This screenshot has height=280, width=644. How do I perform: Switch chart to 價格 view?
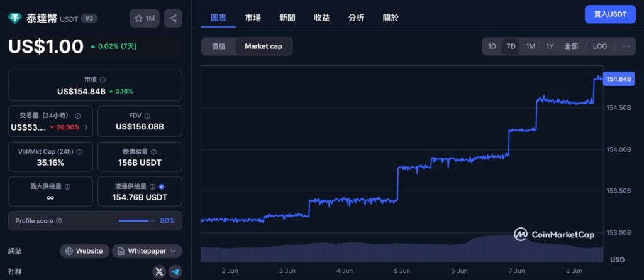coord(218,46)
